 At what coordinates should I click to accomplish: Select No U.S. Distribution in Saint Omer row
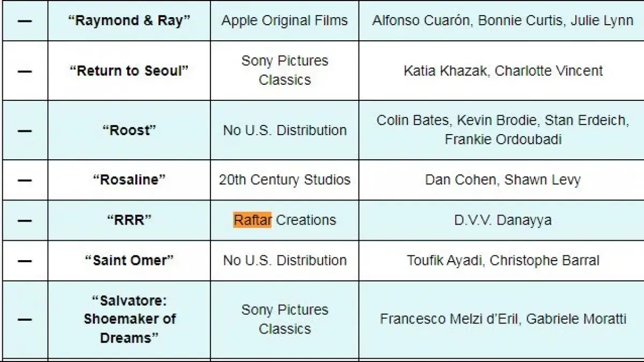point(284,261)
